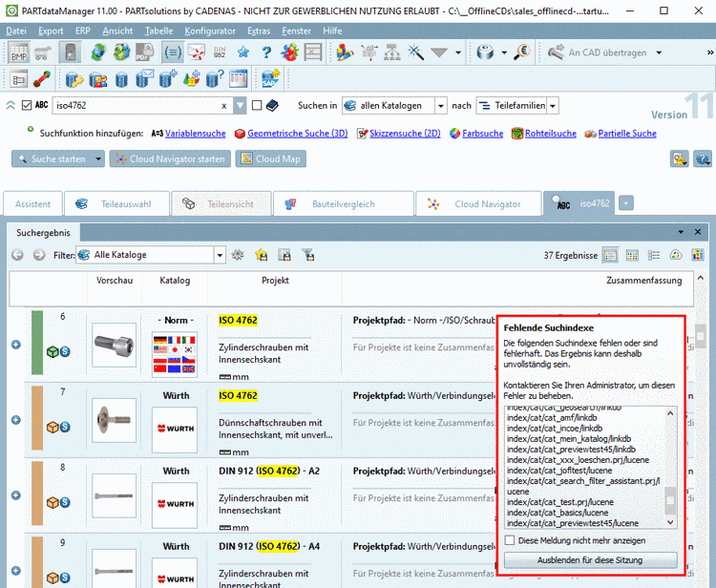Viewport: 716px width, 588px height.
Task: Open 'Geometrische Suche (3D)' link
Action: tap(297, 134)
